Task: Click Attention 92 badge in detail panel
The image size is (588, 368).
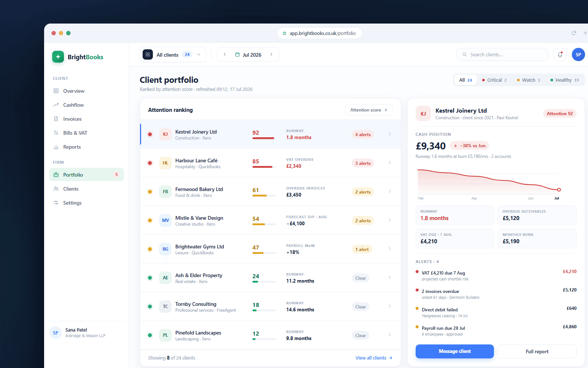Action: pos(560,114)
